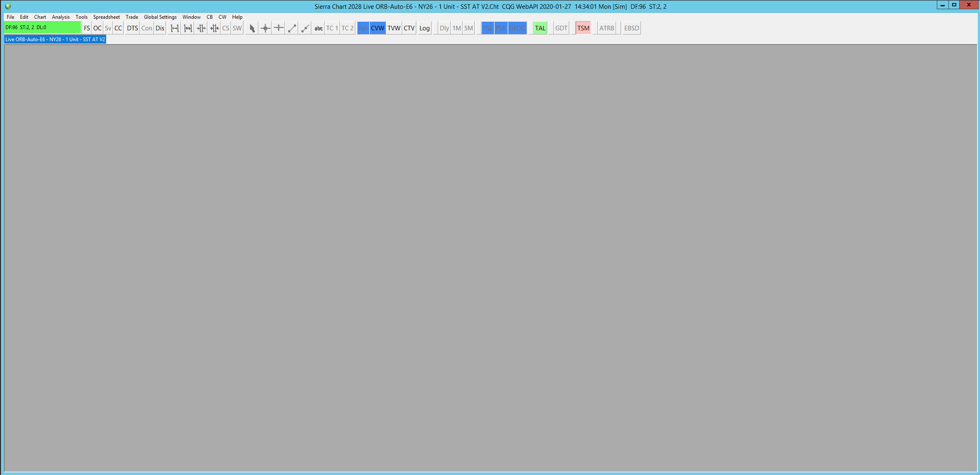Expand the Spreadsheet menu
The width and height of the screenshot is (980, 475).
pos(106,17)
